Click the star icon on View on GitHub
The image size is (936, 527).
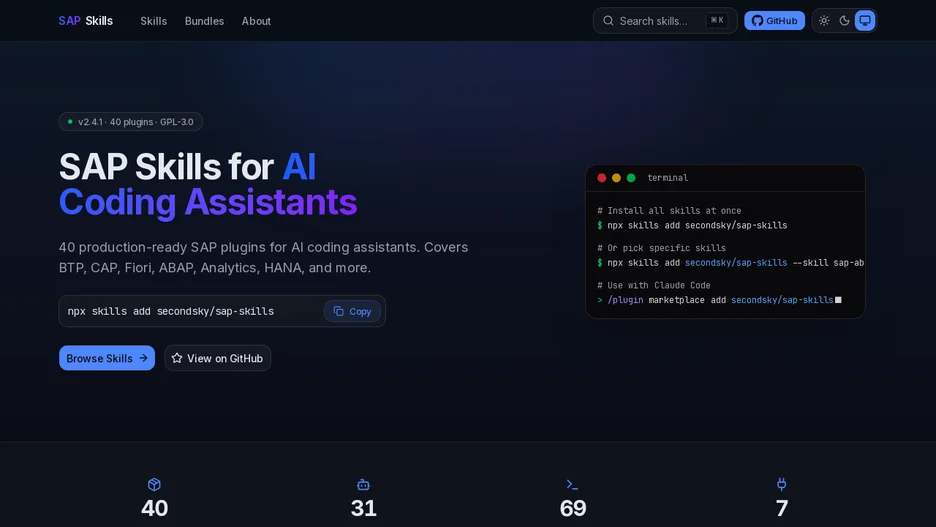point(177,358)
